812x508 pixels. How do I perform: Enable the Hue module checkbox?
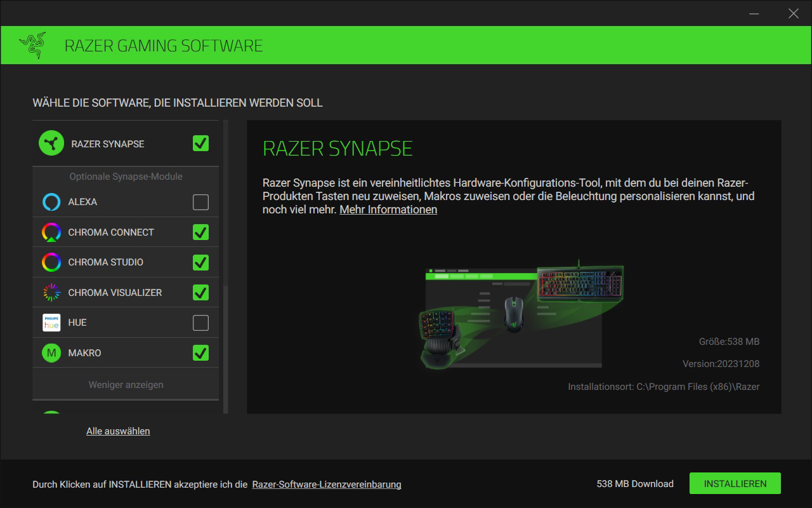pos(200,323)
